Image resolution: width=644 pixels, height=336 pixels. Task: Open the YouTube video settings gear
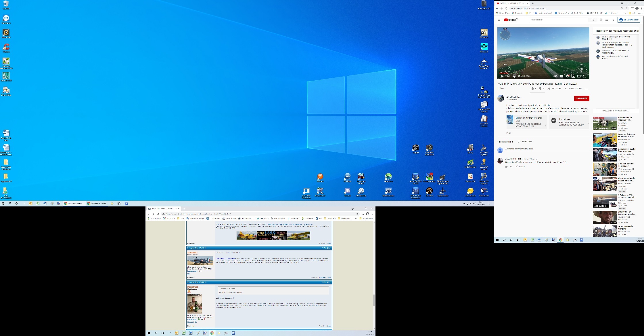[x=567, y=76]
